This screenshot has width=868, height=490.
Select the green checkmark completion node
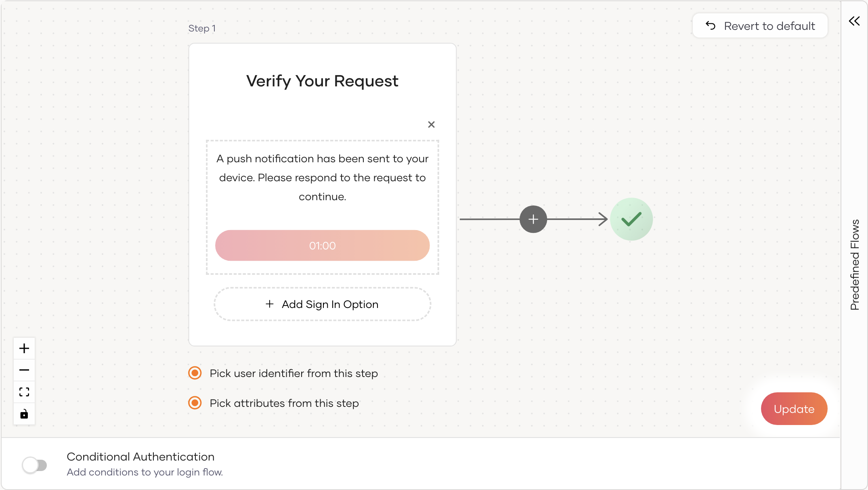[631, 219]
